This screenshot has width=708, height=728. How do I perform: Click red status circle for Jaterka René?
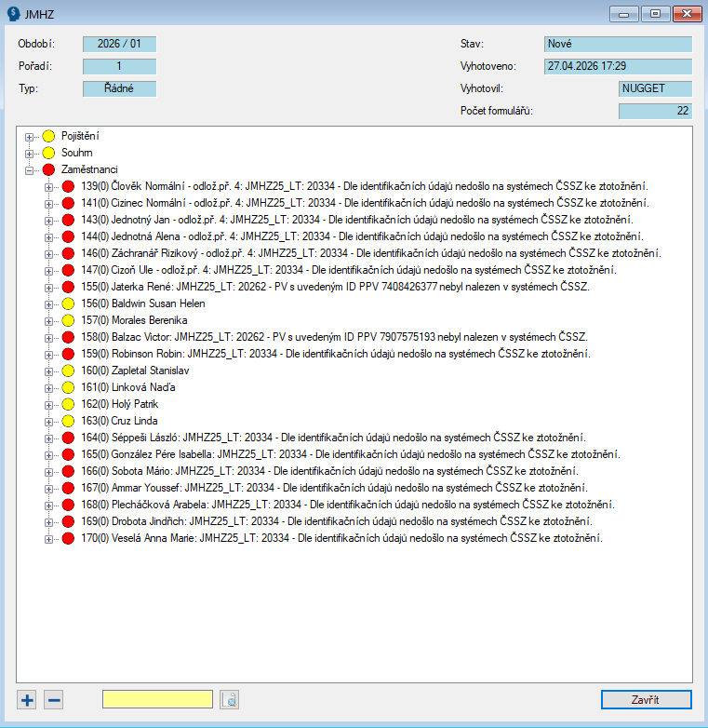[68, 287]
